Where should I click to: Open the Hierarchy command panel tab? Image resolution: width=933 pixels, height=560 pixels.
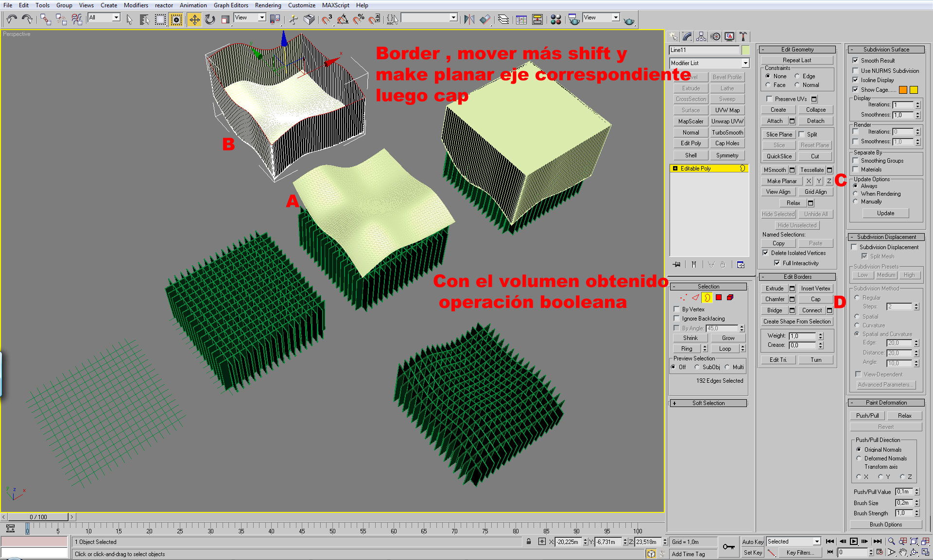(701, 36)
